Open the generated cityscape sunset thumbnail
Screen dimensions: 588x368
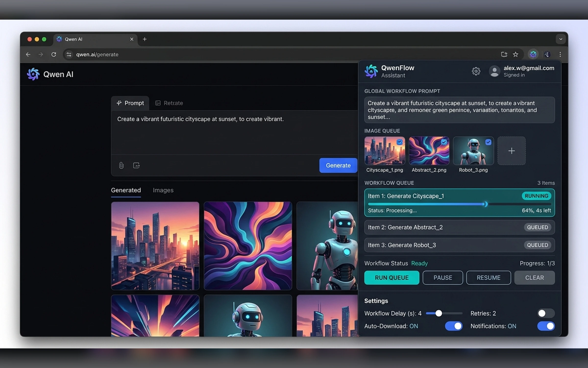click(x=155, y=246)
